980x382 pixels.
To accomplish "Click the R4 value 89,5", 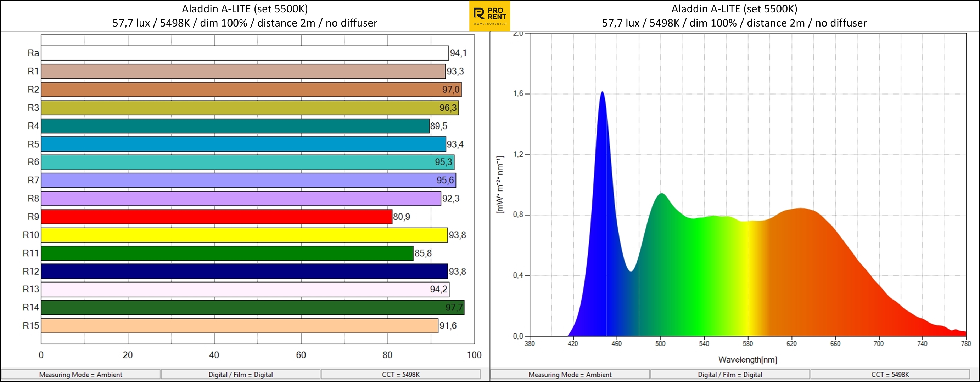I will click(x=439, y=126).
